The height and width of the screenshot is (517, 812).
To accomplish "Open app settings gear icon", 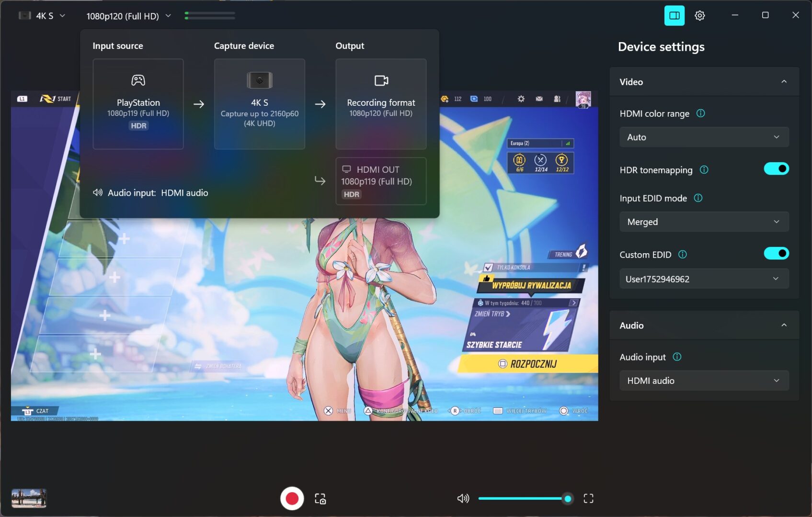I will (699, 16).
